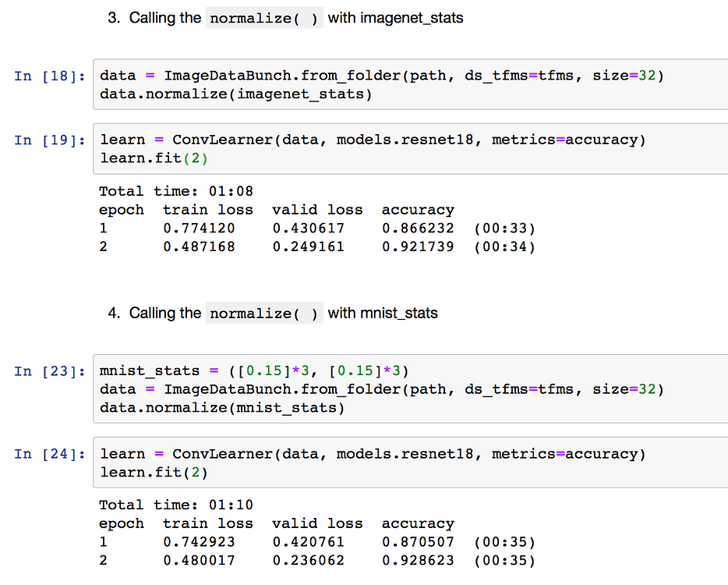Click the In [18] cell prompt

(49, 76)
